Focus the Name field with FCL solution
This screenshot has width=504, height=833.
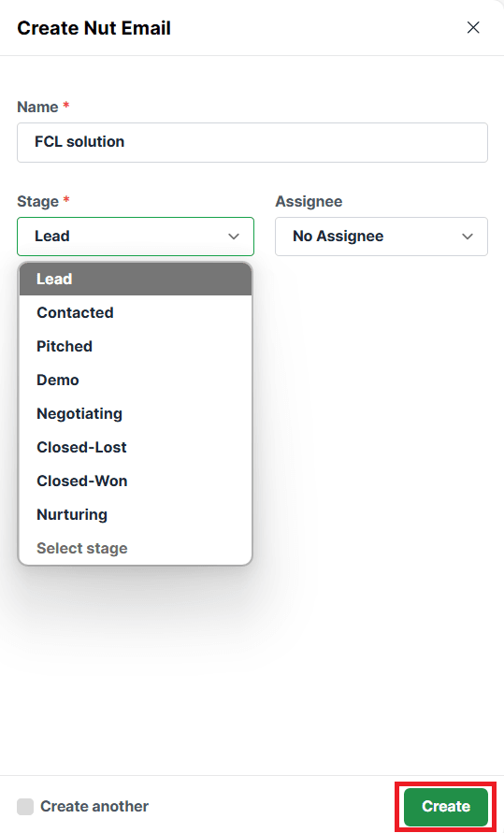point(252,142)
